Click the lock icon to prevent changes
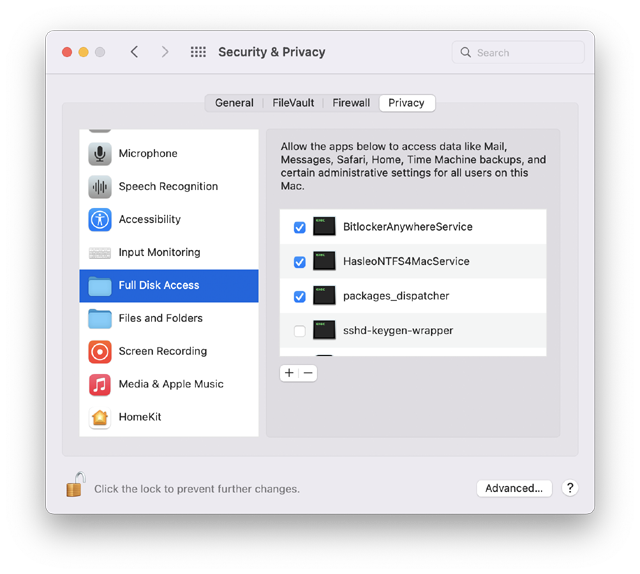Viewport: 640px width, 574px height. [x=76, y=485]
